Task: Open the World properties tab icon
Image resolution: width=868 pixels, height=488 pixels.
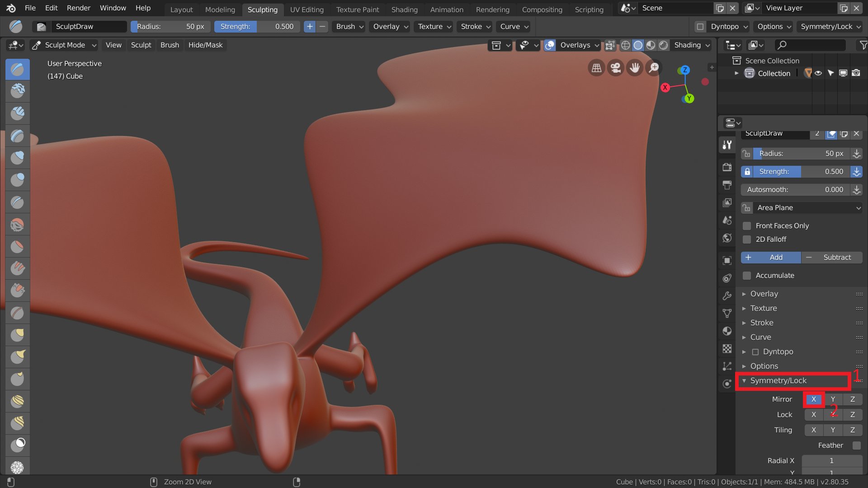Action: [x=727, y=238]
